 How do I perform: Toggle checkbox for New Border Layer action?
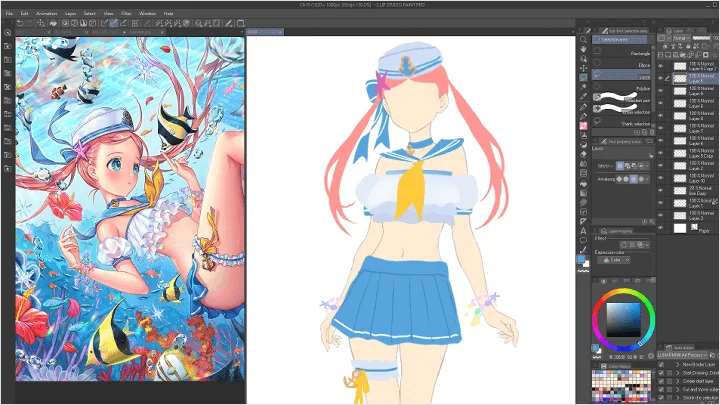(x=661, y=365)
